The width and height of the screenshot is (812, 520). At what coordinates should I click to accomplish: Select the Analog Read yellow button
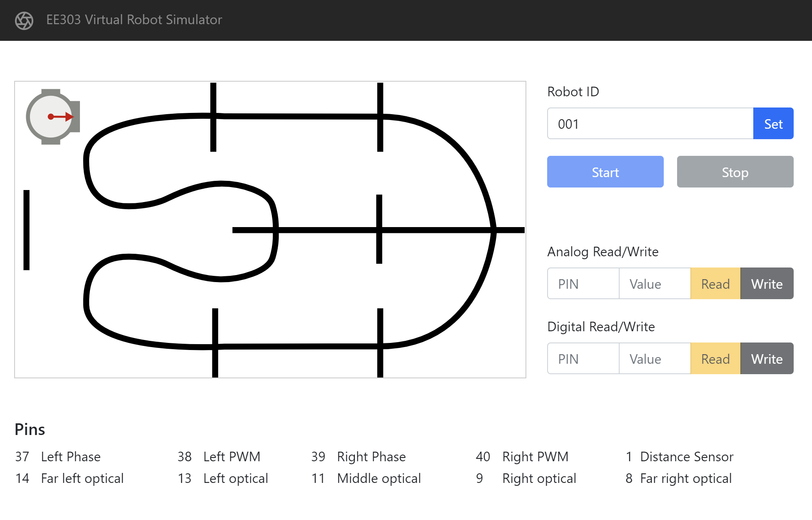click(x=716, y=283)
